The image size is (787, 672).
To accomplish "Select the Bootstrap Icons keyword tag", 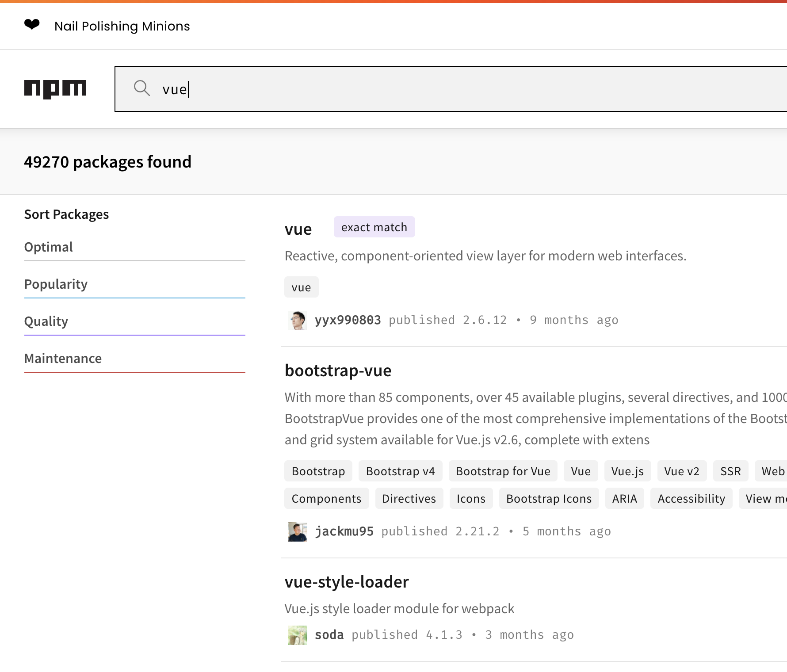I will [x=549, y=499].
